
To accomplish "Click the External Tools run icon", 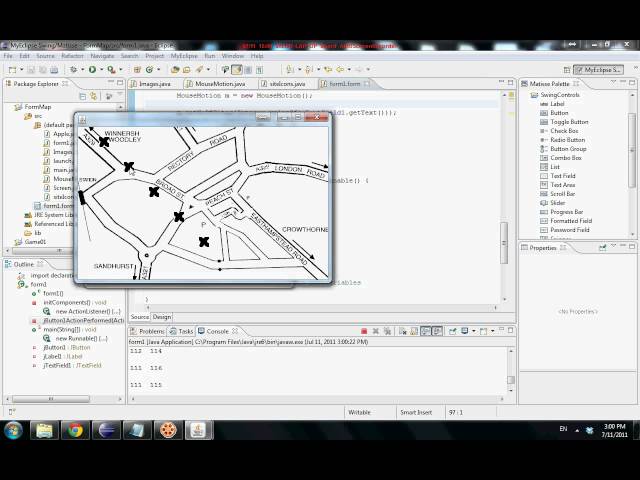I will point(111,70).
